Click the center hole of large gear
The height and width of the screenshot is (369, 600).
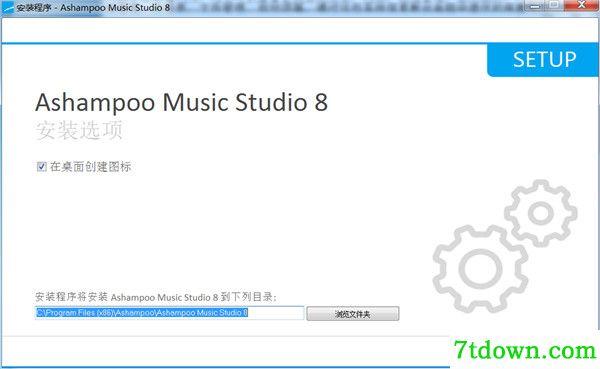480,269
